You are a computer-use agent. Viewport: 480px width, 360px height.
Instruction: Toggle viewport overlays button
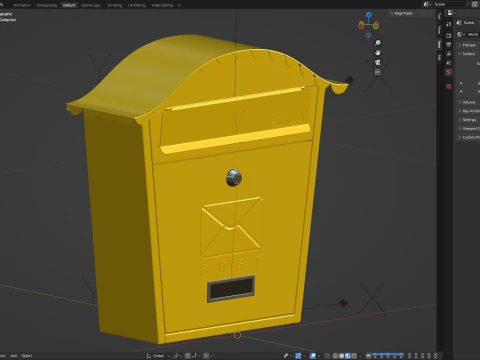pos(313,356)
